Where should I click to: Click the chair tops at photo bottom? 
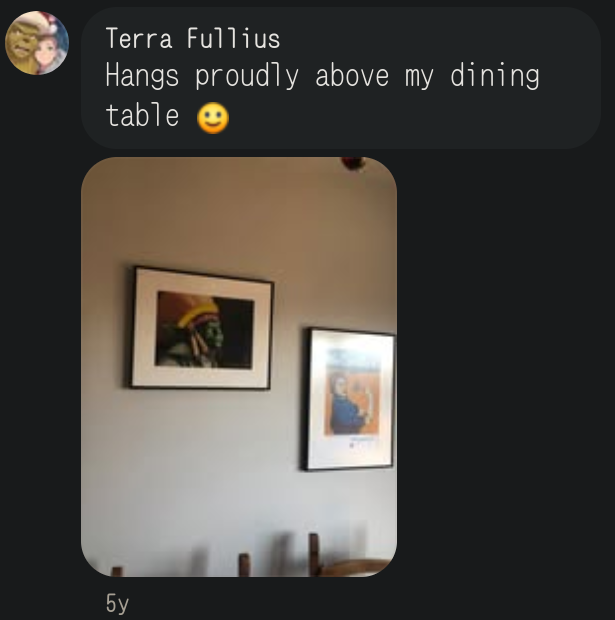(312, 557)
